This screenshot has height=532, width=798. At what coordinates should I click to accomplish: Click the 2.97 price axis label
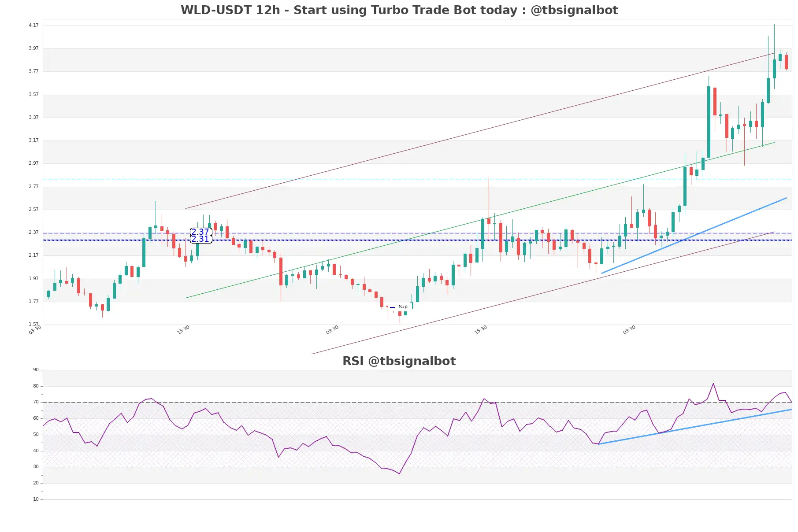click(x=33, y=163)
